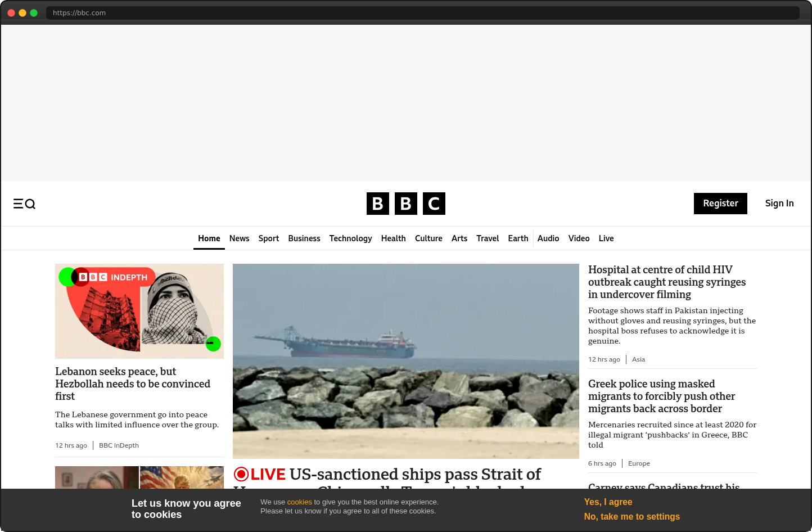Image resolution: width=812 pixels, height=532 pixels.
Task: Open the ship photo thumbnail
Action: click(406, 361)
